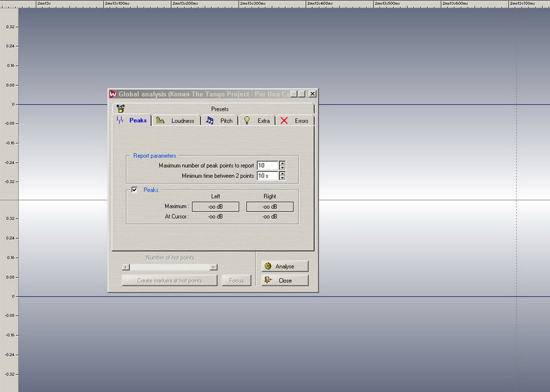Decrease maximum number of peak points
This screenshot has height=392, width=550.
[283, 168]
